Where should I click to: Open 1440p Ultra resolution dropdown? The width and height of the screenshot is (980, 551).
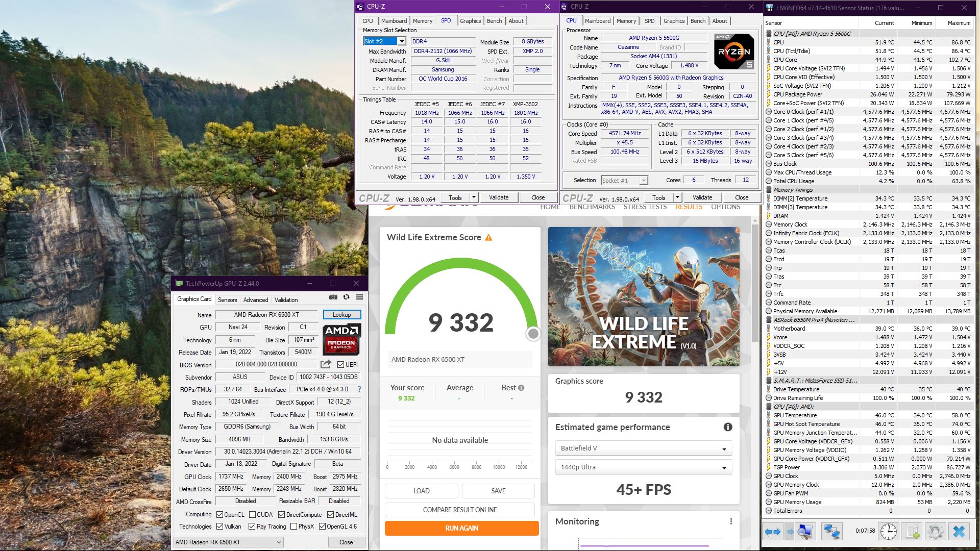[x=643, y=467]
